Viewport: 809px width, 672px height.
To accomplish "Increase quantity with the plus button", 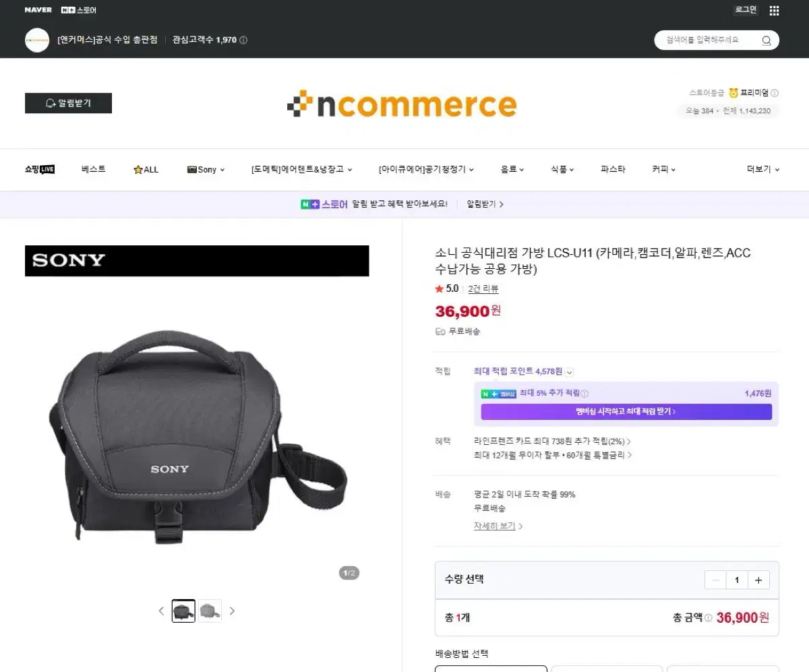I will click(x=758, y=580).
